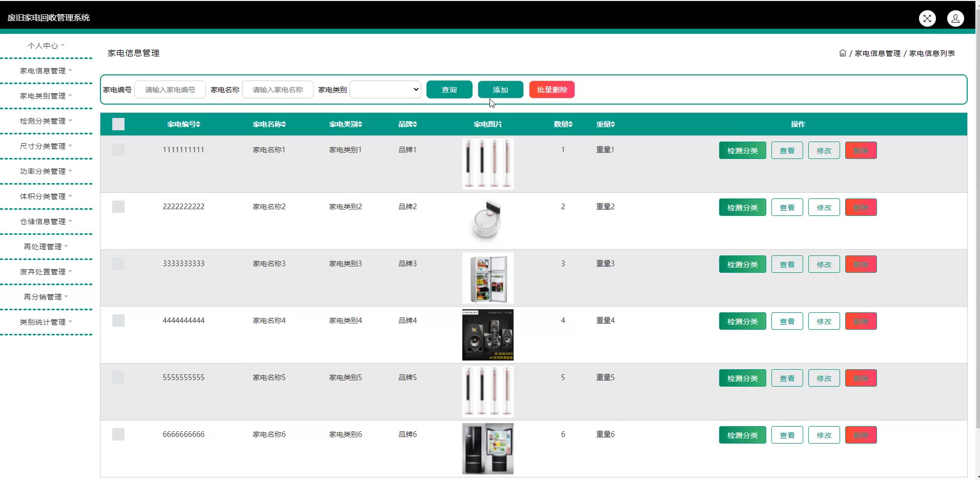Select the checkbox for row 4444444444
The image size is (980, 480).
click(x=118, y=321)
